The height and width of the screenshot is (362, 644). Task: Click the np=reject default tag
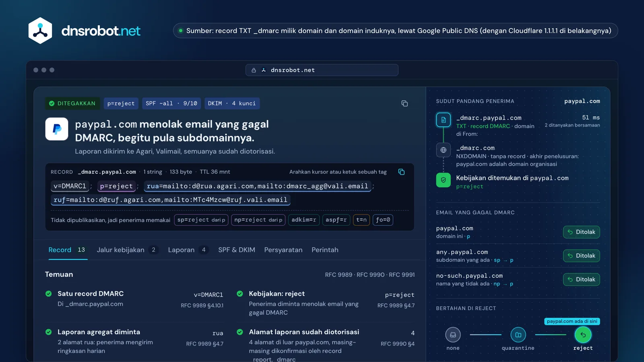pos(258,220)
